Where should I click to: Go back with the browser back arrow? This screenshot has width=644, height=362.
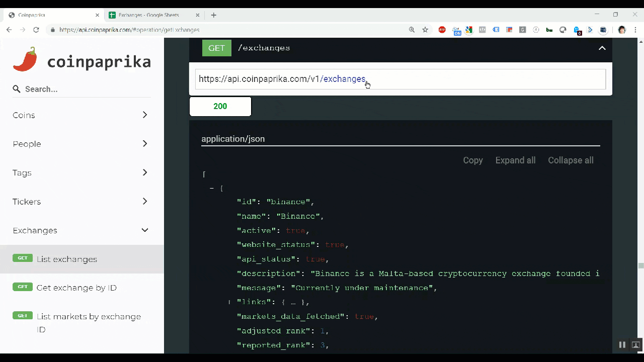pyautogui.click(x=9, y=30)
